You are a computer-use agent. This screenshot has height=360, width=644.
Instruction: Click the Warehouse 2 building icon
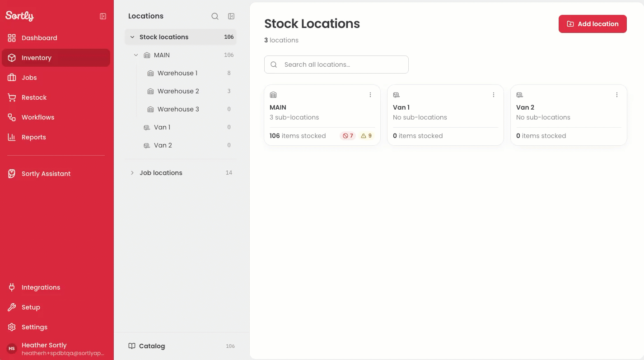coord(150,91)
